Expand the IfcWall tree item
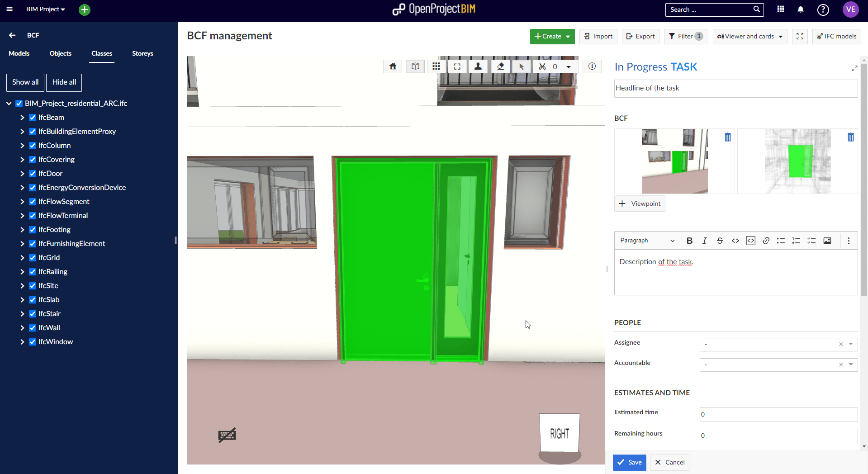 point(22,327)
